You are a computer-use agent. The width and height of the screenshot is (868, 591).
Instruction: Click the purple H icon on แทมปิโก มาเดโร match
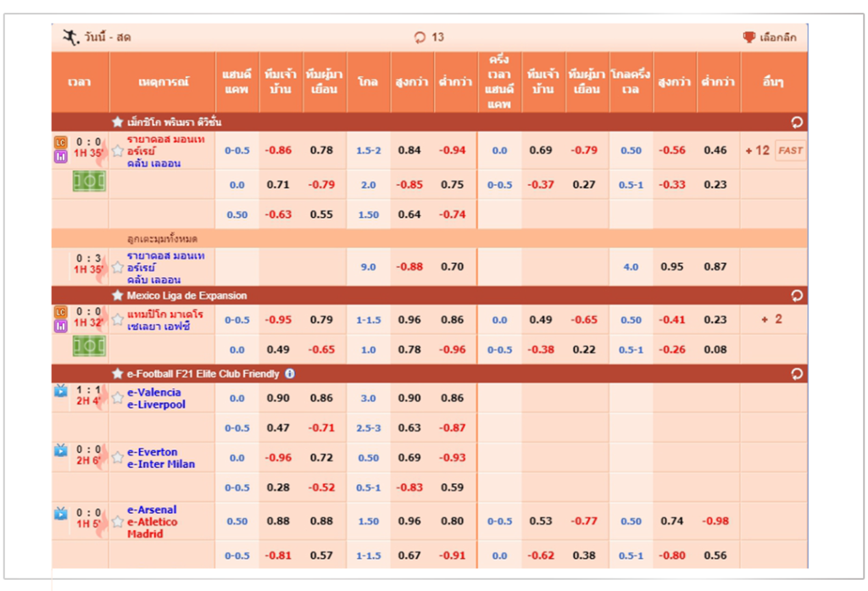pyautogui.click(x=60, y=326)
